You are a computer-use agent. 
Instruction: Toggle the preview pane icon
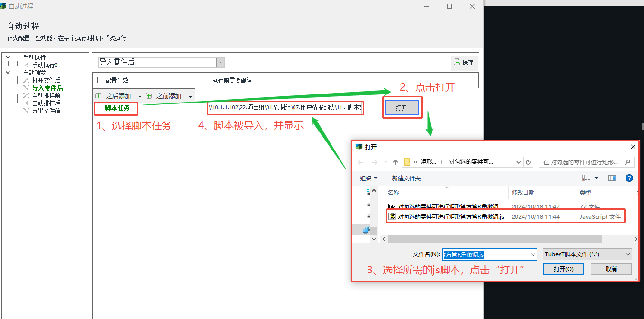click(x=612, y=178)
